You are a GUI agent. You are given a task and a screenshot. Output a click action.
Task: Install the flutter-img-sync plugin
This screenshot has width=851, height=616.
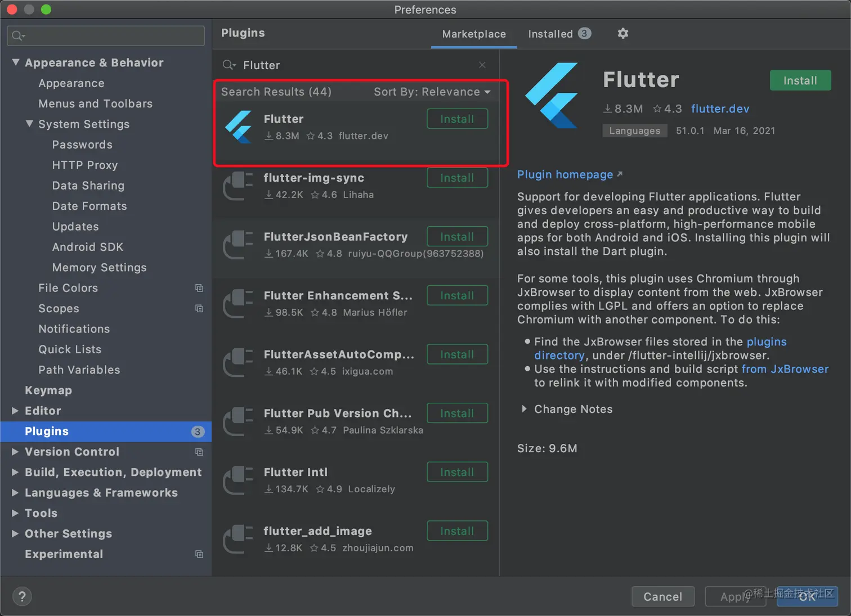coord(457,178)
